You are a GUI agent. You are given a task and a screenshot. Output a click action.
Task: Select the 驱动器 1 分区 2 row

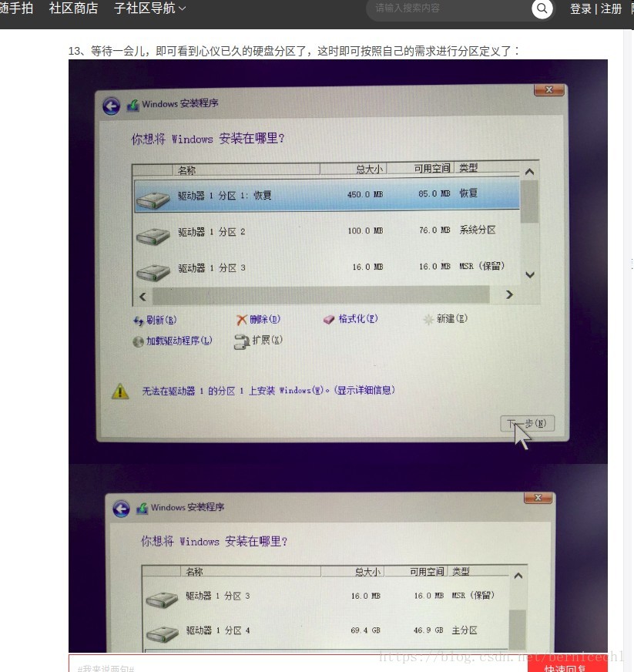coord(327,231)
